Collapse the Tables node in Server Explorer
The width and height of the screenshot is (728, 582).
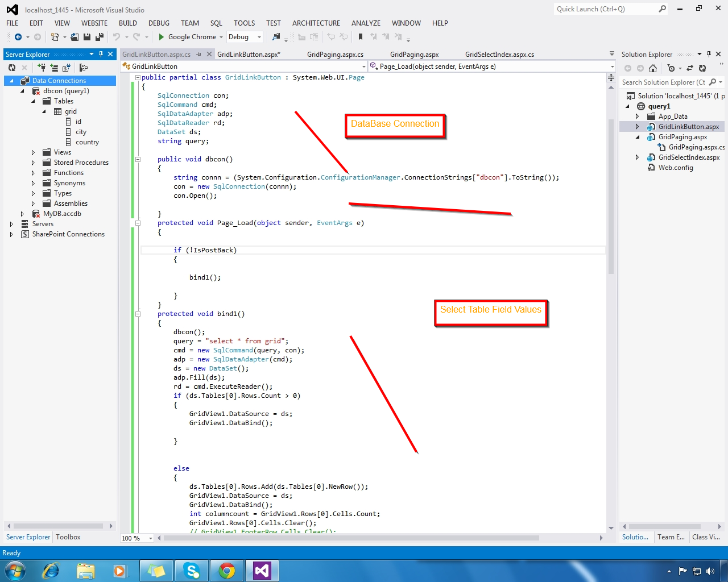(x=34, y=101)
